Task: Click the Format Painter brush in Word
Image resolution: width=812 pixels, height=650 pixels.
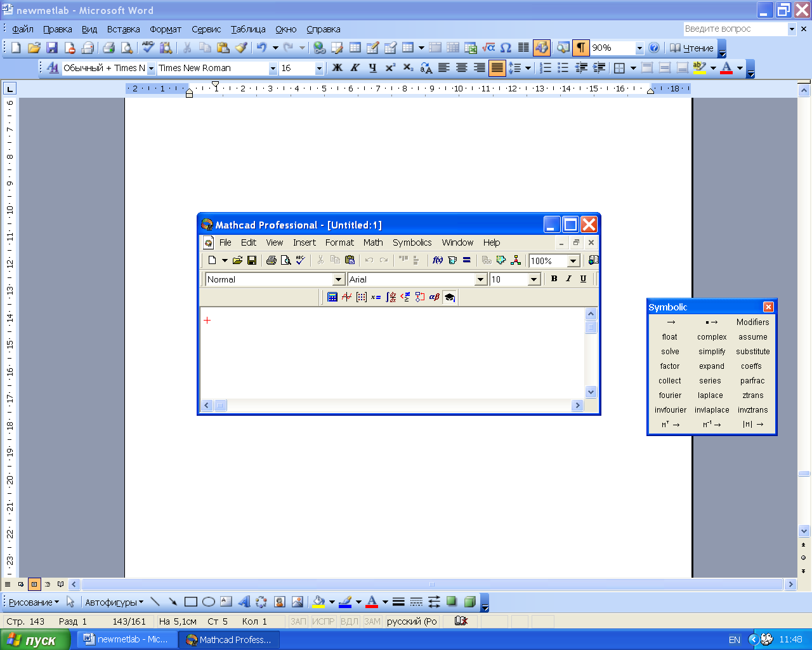Action: (241, 48)
